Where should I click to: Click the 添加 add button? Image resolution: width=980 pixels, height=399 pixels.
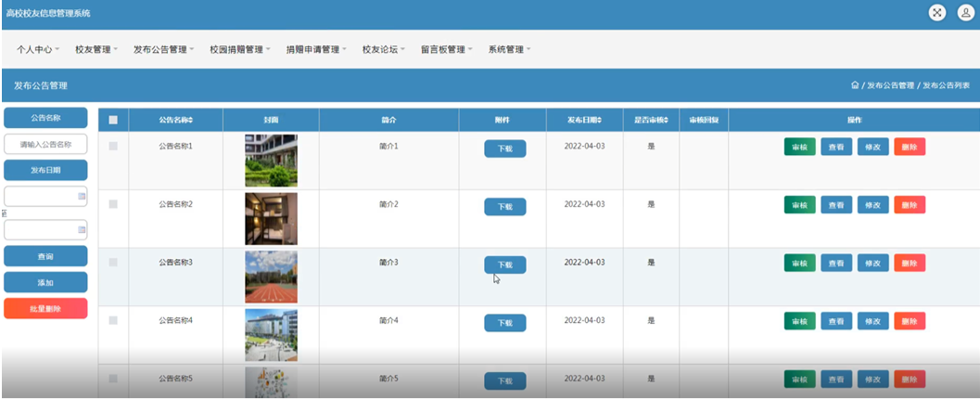45,283
